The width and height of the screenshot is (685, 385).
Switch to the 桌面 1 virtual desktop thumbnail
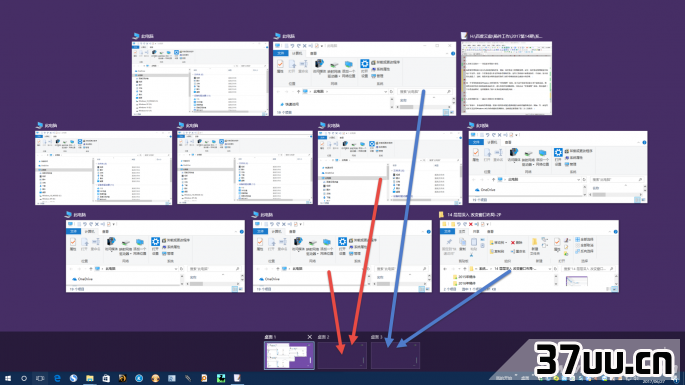point(289,356)
